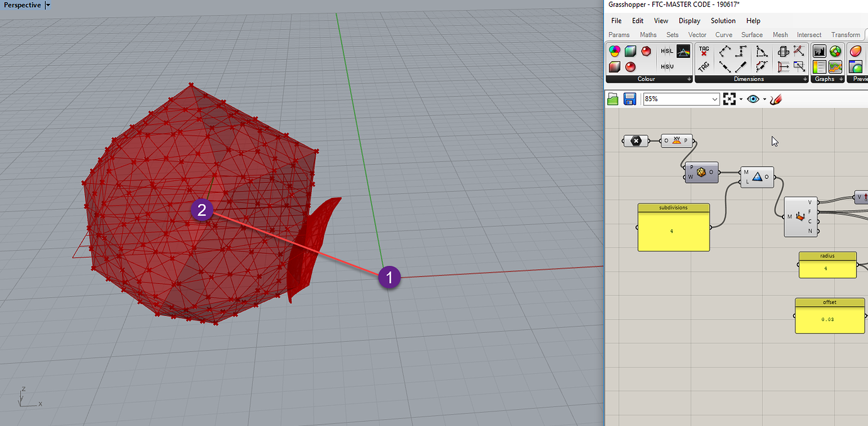Select the Open Definition folder icon

point(613,99)
